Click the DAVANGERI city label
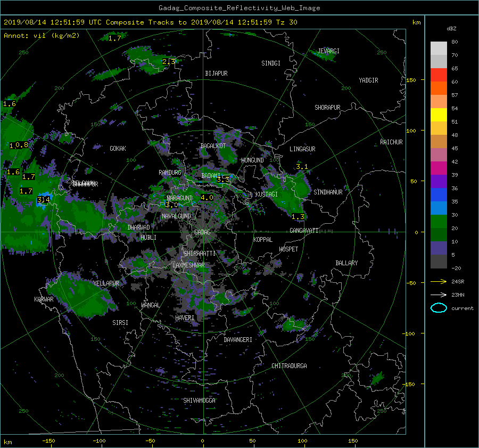479x448 pixels. tap(238, 340)
